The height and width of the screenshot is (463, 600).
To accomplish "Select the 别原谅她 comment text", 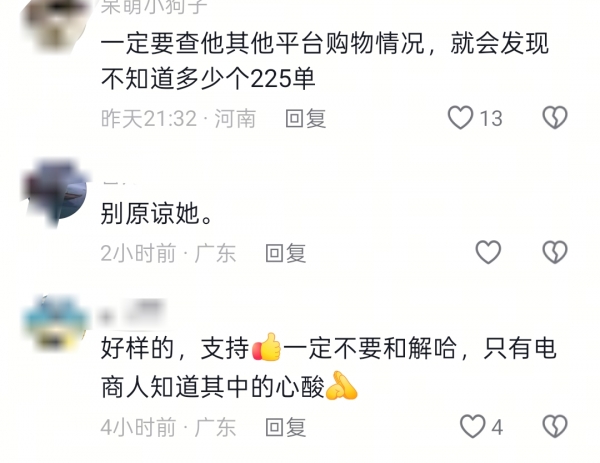I will pyautogui.click(x=156, y=213).
